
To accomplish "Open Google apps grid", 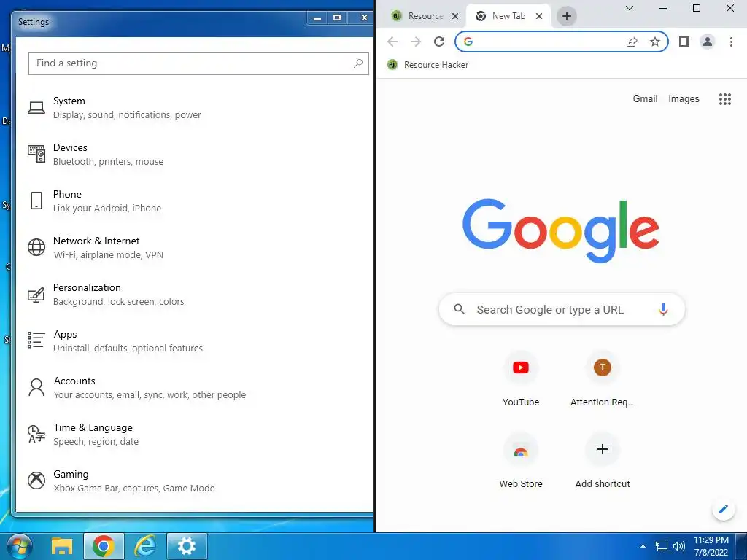I will 724,99.
